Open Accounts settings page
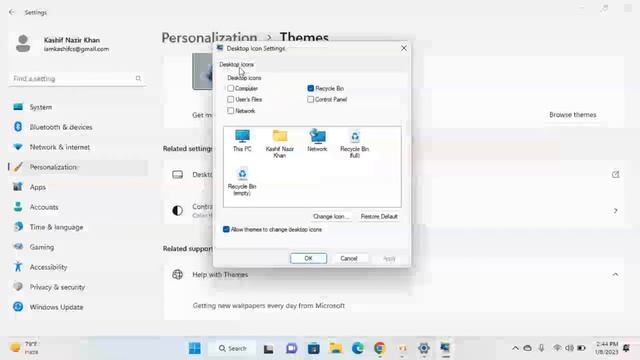 pos(78,207)
